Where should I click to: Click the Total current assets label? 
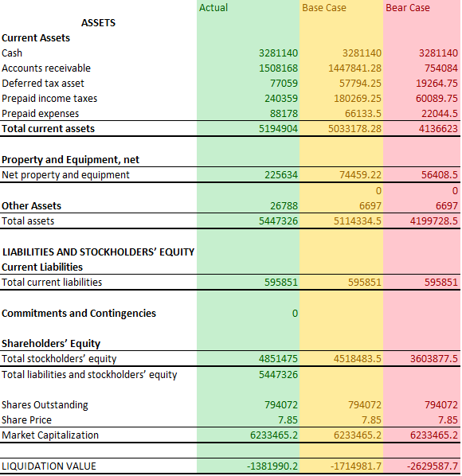pos(49,129)
